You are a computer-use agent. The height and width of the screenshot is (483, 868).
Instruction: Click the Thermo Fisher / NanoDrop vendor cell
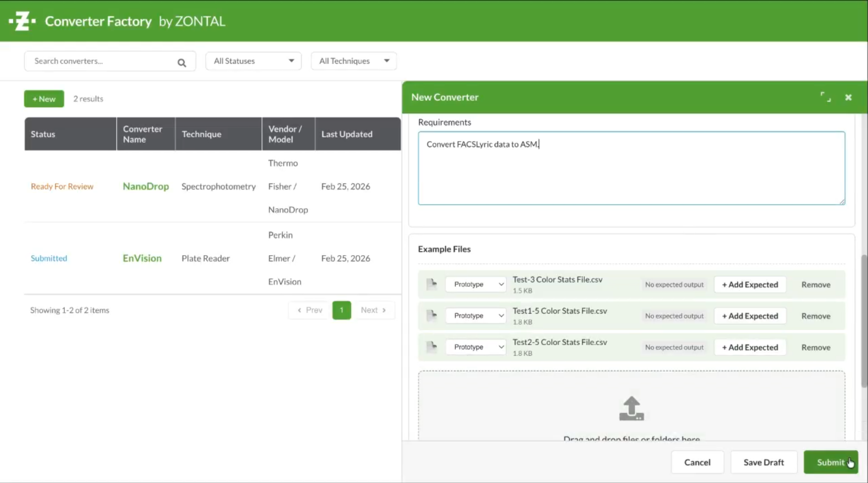[288, 186]
